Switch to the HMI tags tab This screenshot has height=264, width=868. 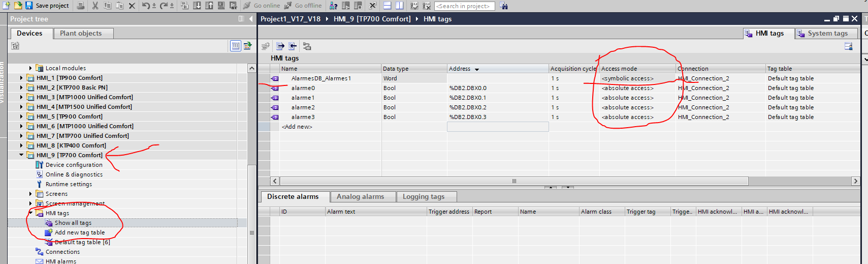tap(769, 33)
